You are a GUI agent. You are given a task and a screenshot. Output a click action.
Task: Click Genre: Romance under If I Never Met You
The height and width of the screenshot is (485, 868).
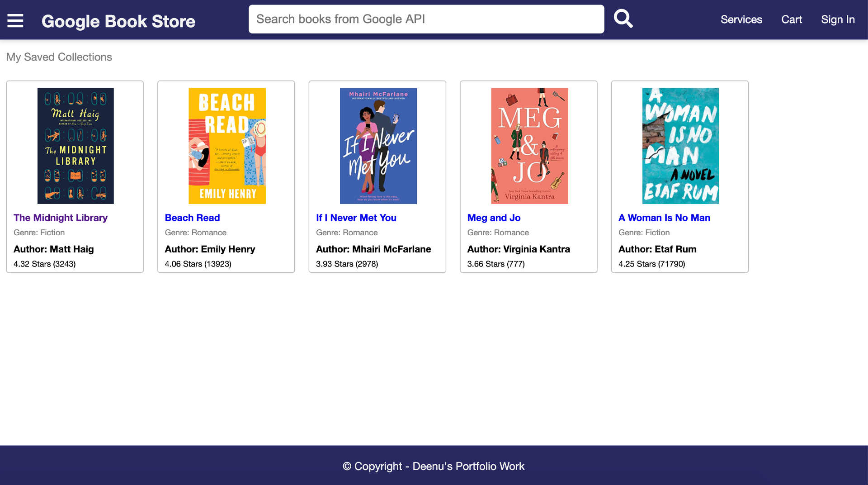point(347,233)
